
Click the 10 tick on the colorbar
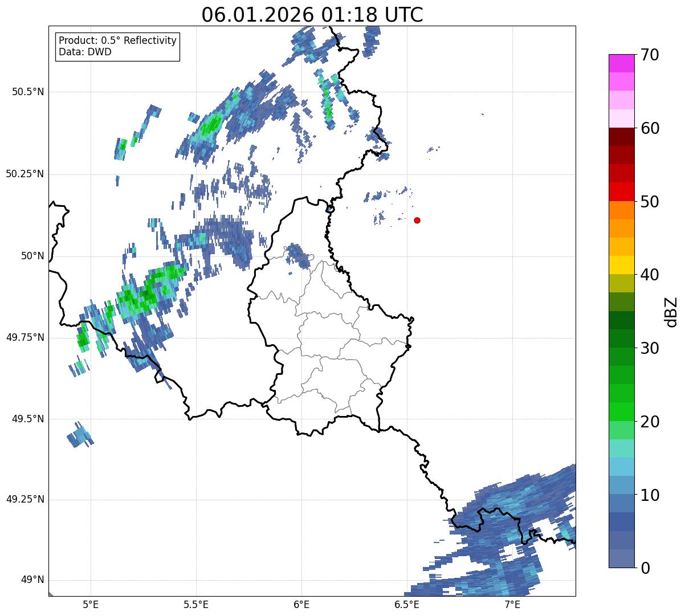pos(649,495)
